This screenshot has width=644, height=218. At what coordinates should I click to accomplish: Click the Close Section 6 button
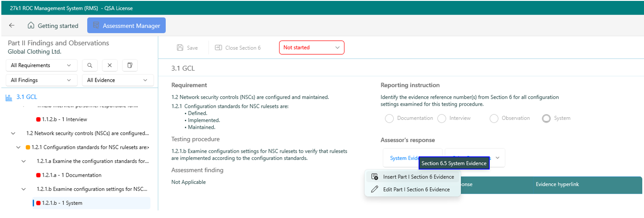tap(238, 48)
